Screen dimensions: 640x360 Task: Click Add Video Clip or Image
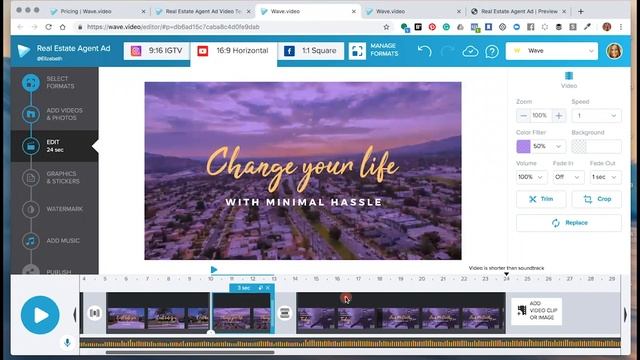point(536,311)
